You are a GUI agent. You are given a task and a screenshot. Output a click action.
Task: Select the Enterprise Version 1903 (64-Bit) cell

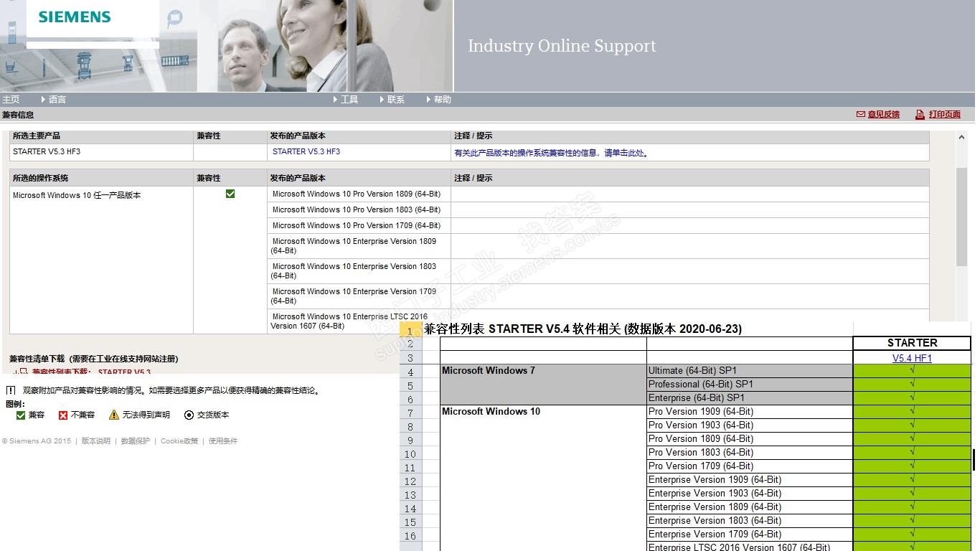click(x=750, y=494)
